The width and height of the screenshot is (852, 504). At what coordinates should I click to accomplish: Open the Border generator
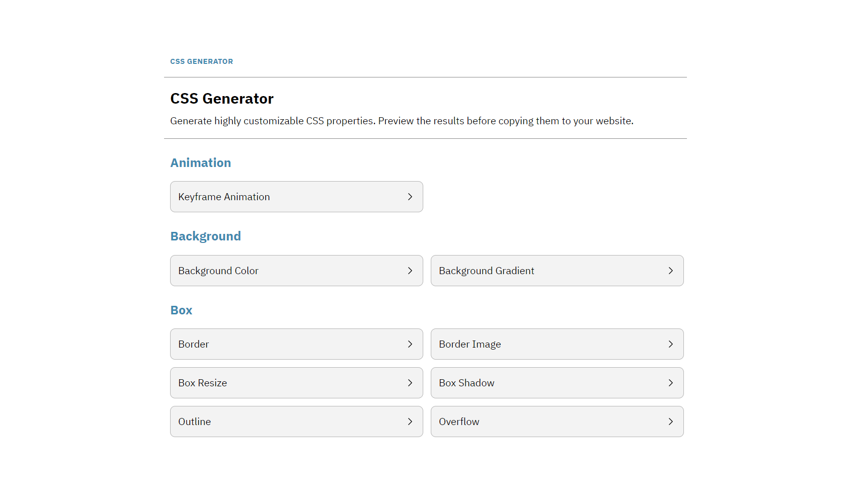pyautogui.click(x=194, y=344)
